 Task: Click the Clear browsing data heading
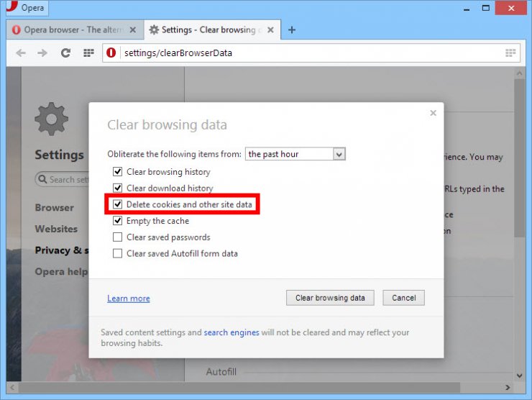pos(167,124)
